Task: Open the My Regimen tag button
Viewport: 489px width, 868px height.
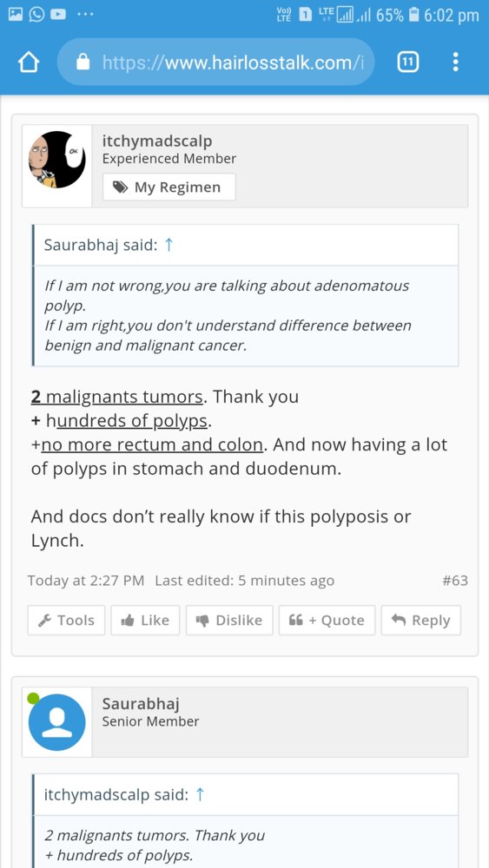Action: [169, 187]
